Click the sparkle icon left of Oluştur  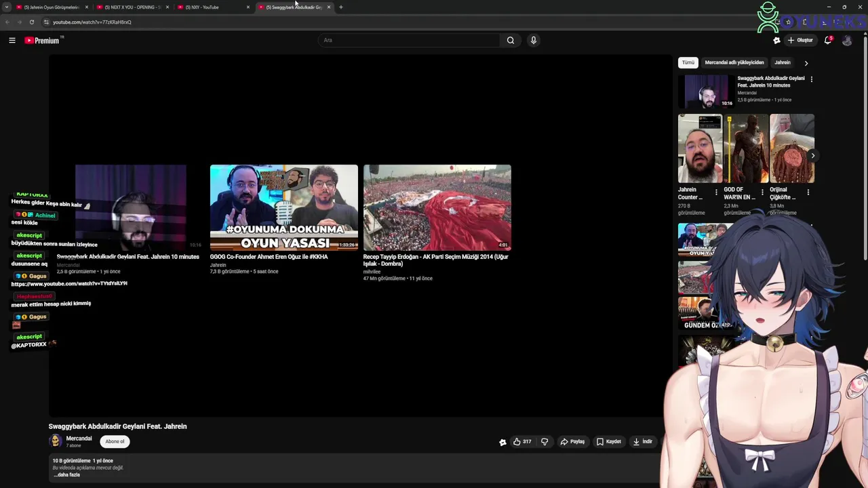pos(776,40)
